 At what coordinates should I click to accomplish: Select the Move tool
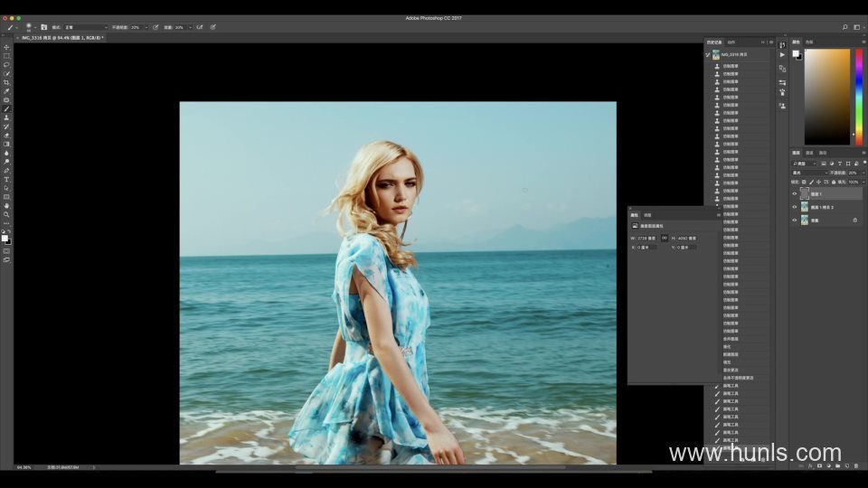(6, 47)
